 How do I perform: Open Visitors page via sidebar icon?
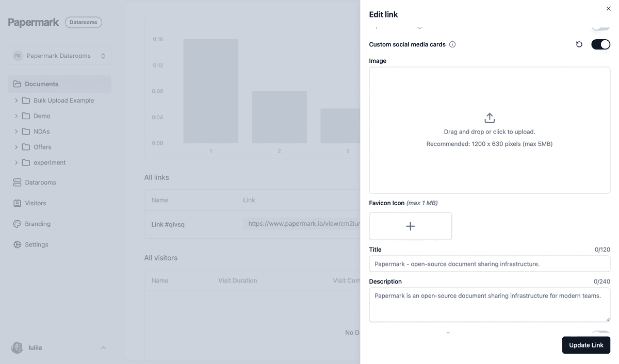click(x=17, y=203)
